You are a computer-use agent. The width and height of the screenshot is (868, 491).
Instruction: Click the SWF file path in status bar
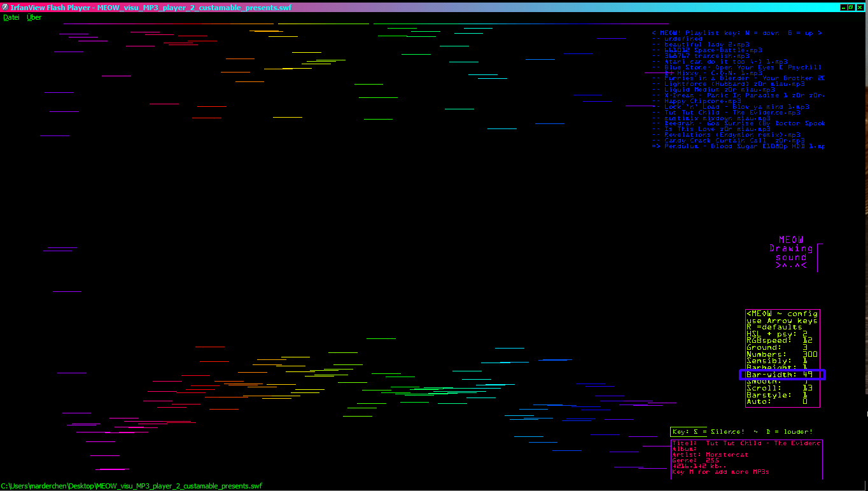(132, 486)
